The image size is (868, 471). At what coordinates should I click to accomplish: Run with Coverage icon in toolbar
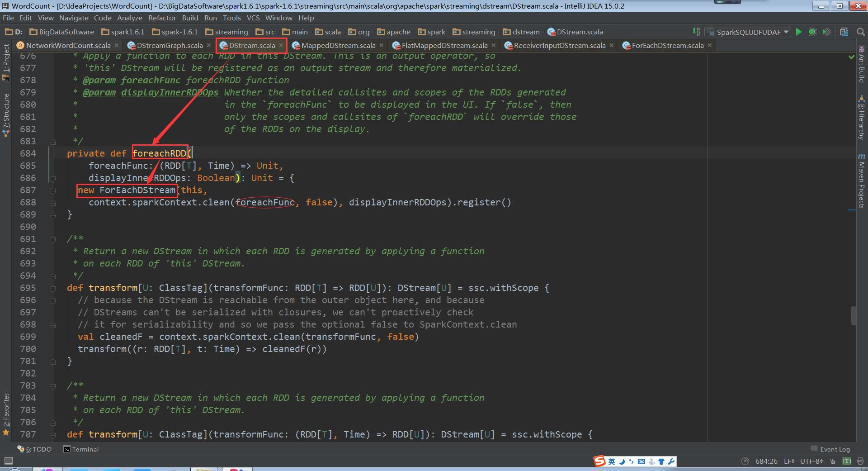[826, 32]
